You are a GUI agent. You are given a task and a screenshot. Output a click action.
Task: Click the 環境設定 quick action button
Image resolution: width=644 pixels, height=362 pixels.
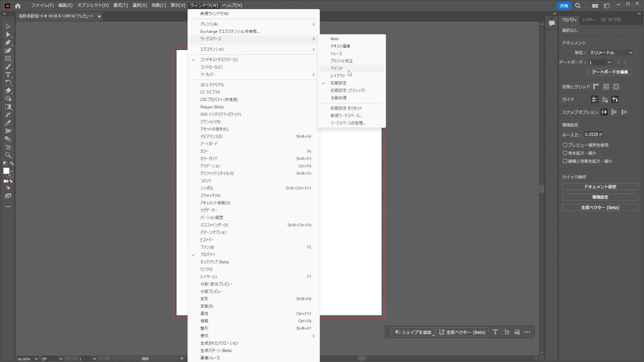click(600, 197)
